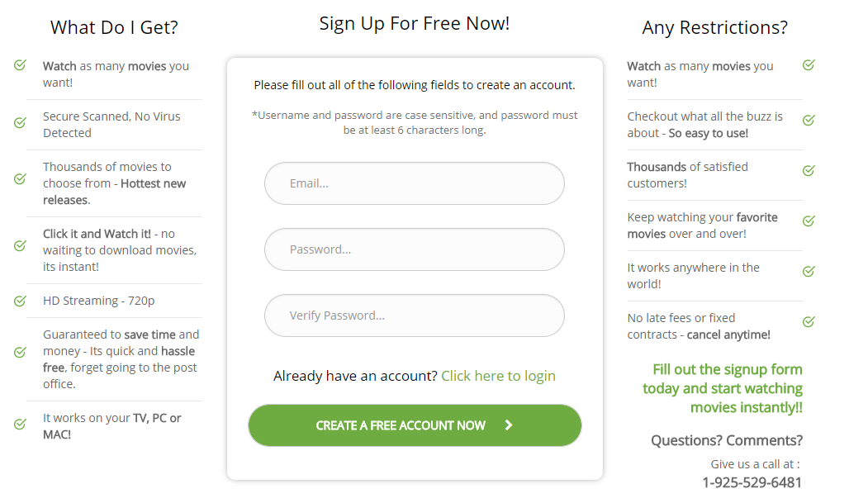Image resolution: width=868 pixels, height=503 pixels.
Task: Click checkmark icon beside 'It works on your TV, PC or MAC!'
Action: (20, 424)
